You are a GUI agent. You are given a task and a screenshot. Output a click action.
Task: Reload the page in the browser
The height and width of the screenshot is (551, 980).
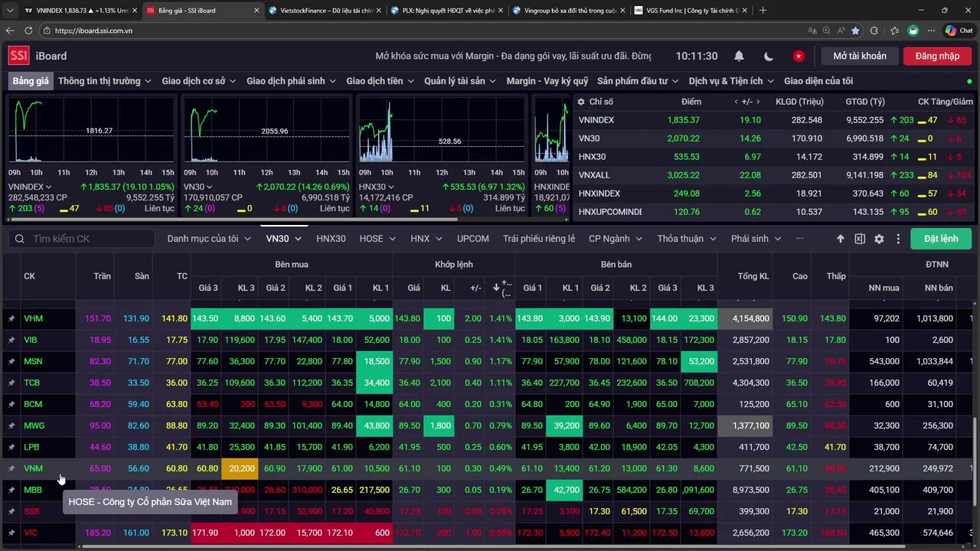click(28, 31)
